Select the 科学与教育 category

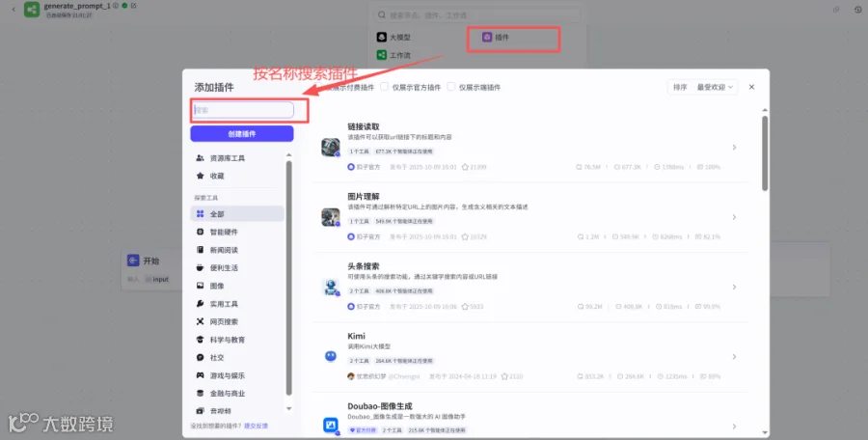pos(237,340)
